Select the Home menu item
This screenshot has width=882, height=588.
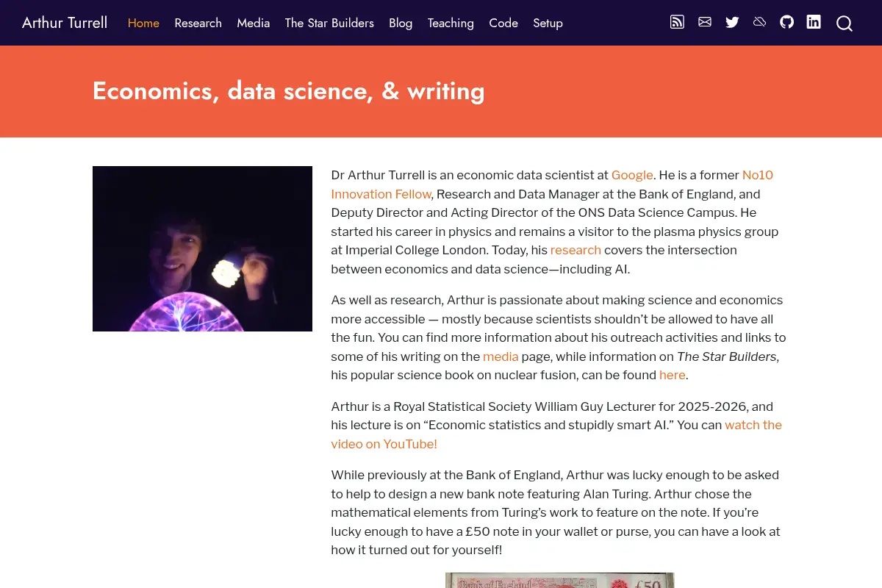tap(143, 23)
